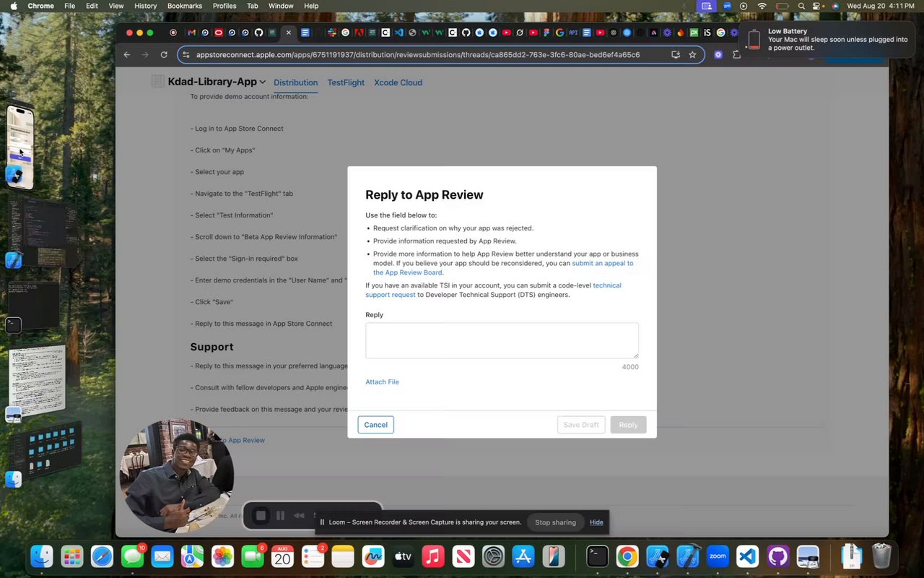Open Wi-Fi status in the menu bar
This screenshot has width=924, height=578.
pyautogui.click(x=762, y=6)
